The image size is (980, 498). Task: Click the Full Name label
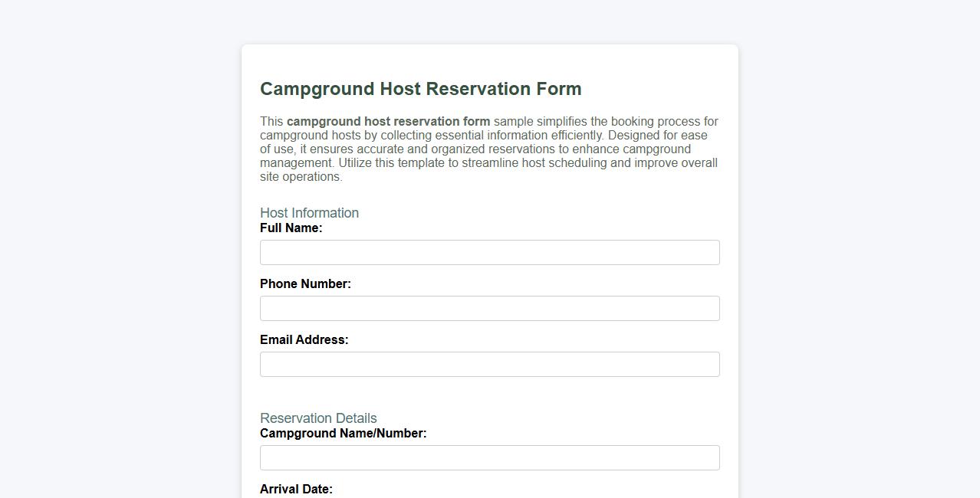[291, 228]
